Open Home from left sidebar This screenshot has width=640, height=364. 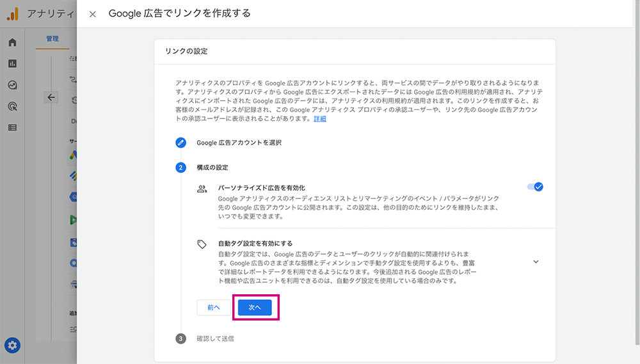click(x=12, y=42)
